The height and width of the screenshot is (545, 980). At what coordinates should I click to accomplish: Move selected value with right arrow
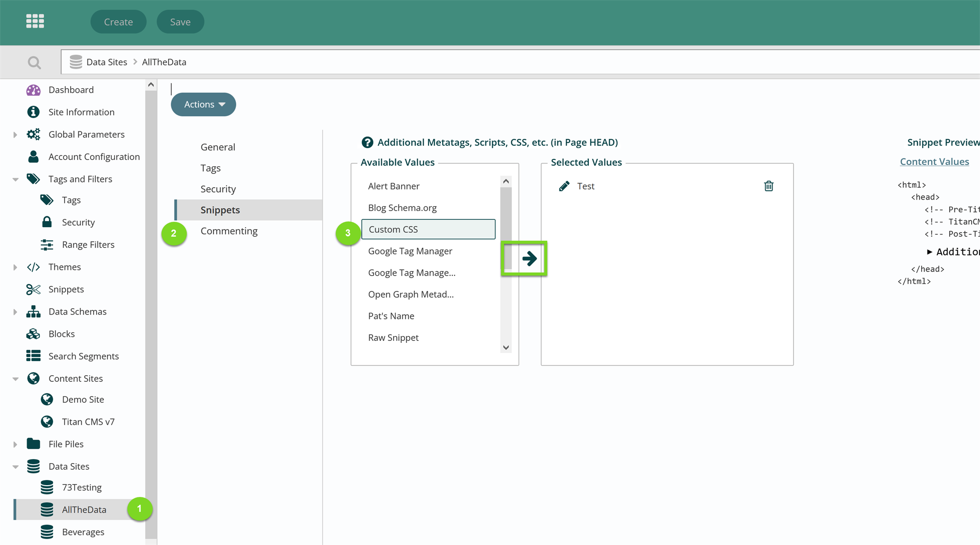coord(529,259)
